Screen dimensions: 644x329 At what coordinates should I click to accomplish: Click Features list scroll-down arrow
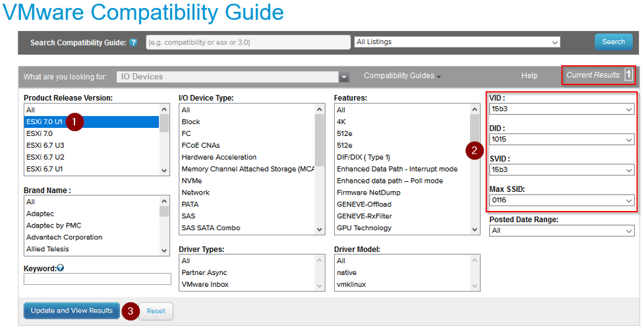click(x=475, y=229)
